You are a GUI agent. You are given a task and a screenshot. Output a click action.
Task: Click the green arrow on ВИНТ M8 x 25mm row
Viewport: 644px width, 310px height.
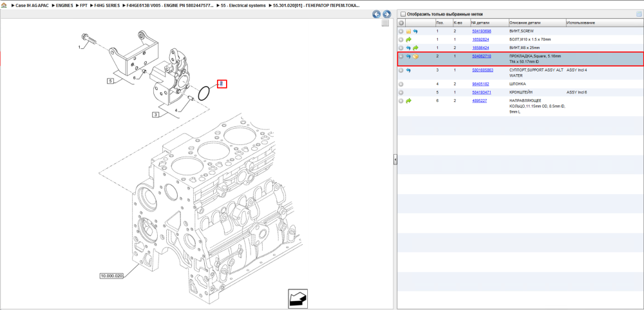click(415, 48)
